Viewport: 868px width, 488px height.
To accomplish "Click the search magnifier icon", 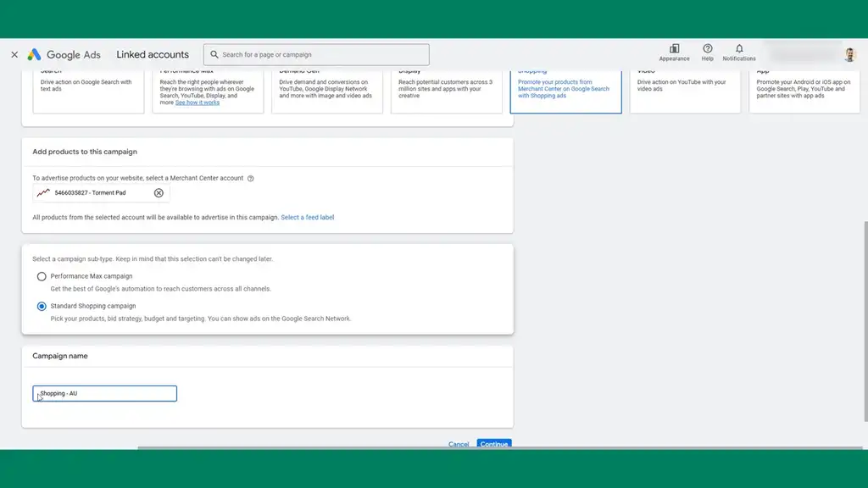I will [214, 54].
